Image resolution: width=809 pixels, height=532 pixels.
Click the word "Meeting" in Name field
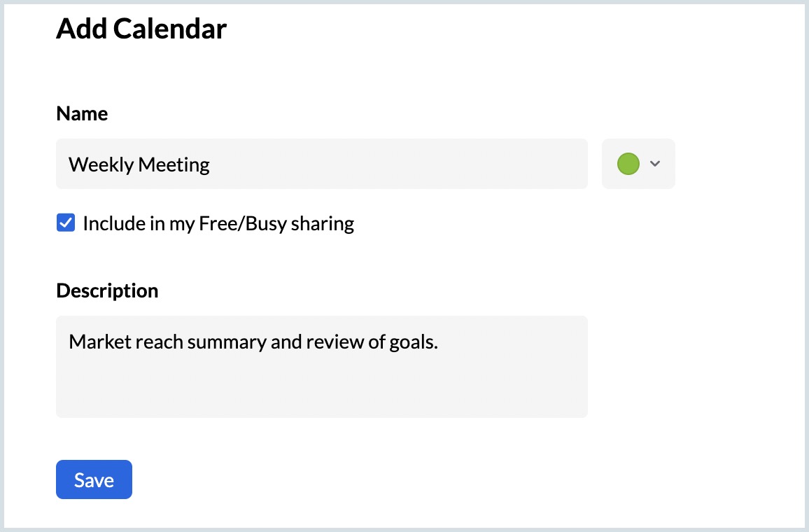tap(174, 164)
